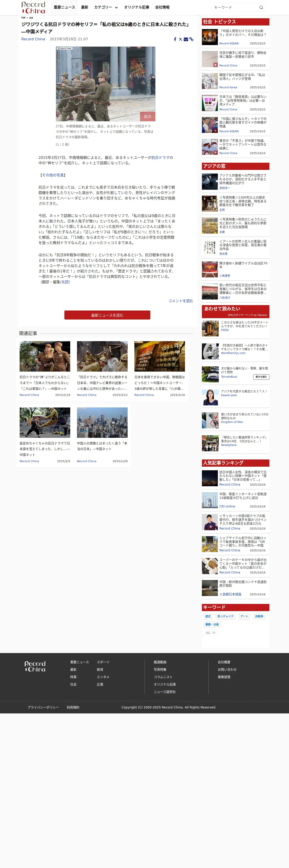Share article on X
Screen dimensions: 289x868
pyautogui.click(x=180, y=39)
